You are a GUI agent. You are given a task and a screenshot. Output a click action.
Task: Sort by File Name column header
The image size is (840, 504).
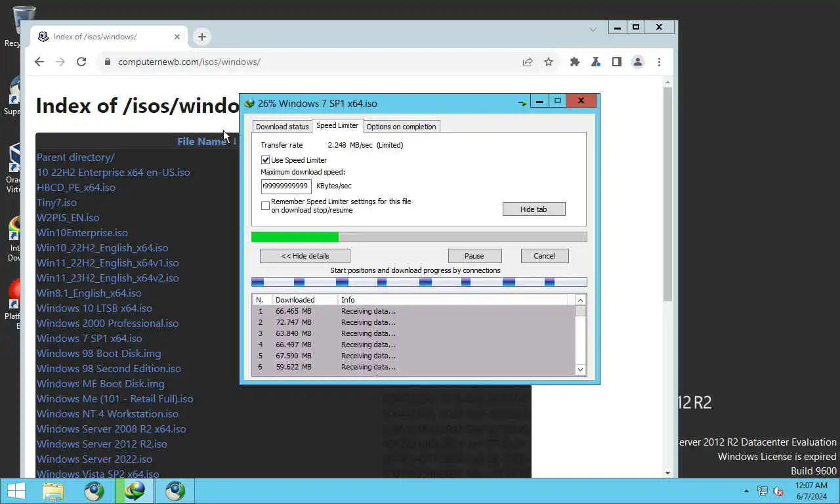(201, 141)
